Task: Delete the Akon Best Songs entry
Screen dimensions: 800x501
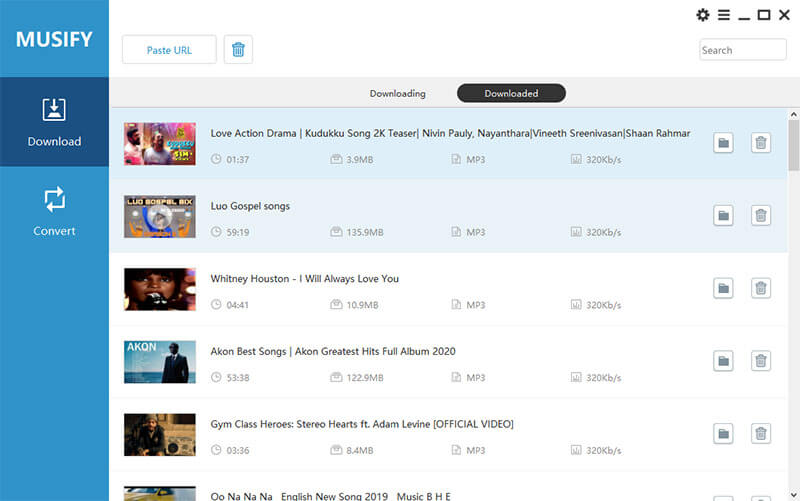Action: click(761, 361)
